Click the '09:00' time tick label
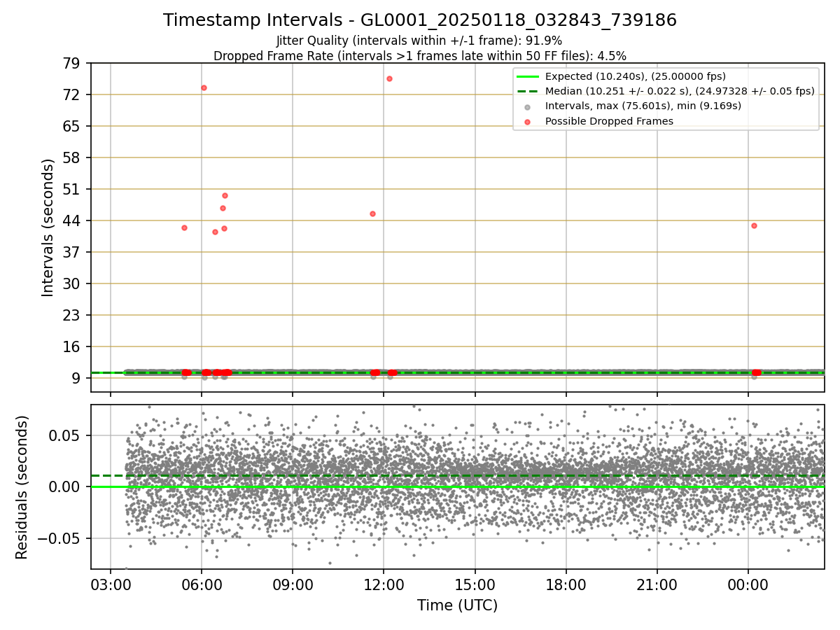Image resolution: width=840 pixels, height=630 pixels. pyautogui.click(x=293, y=584)
